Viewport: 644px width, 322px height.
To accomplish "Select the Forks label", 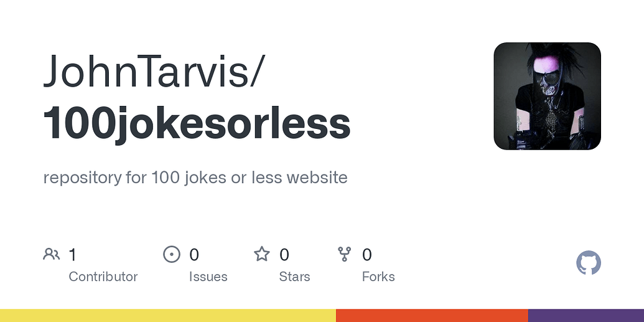I will 378,277.
